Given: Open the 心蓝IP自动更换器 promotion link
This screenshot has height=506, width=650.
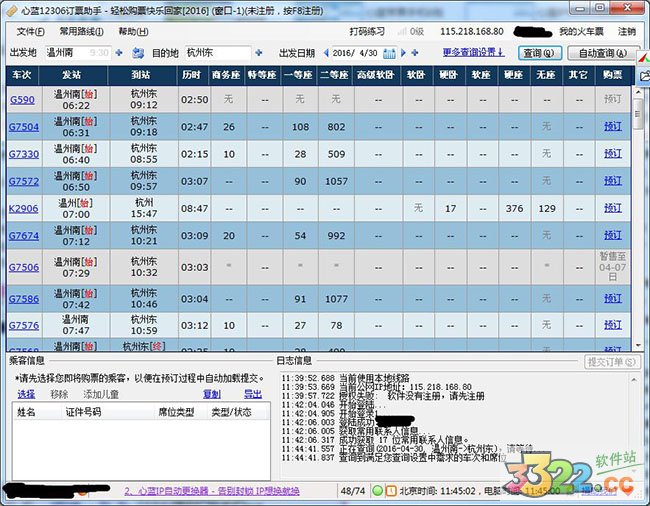Looking at the screenshot, I should [x=212, y=491].
